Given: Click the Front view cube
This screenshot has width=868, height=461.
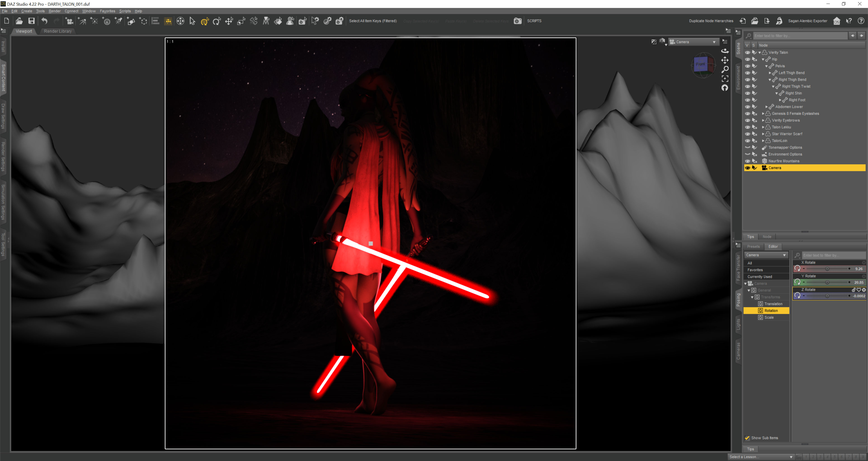Looking at the screenshot, I should (701, 64).
